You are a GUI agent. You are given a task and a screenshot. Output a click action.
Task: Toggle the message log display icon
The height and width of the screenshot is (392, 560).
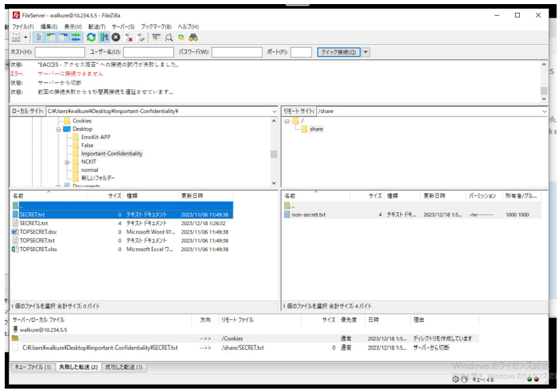coord(39,37)
